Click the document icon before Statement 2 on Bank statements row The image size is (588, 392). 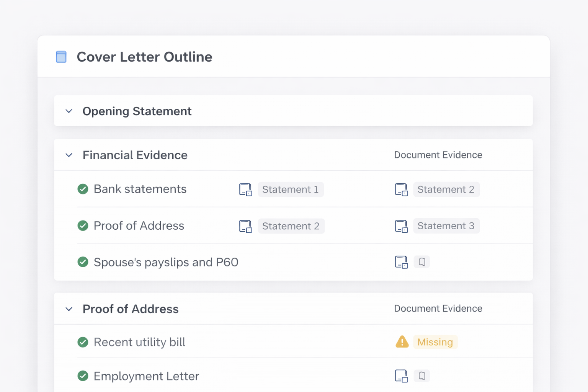pyautogui.click(x=401, y=189)
